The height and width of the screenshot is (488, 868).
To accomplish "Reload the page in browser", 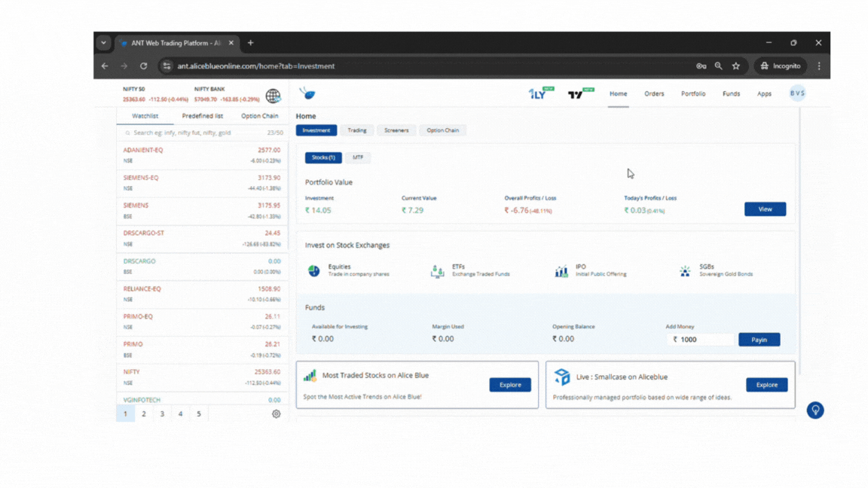I will pyautogui.click(x=143, y=66).
